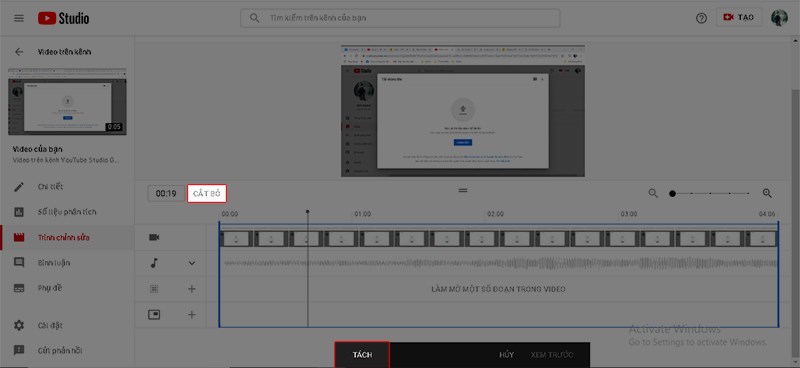Viewport: 800px width, 368px height.
Task: Click the audio waveform track
Action: point(500,263)
